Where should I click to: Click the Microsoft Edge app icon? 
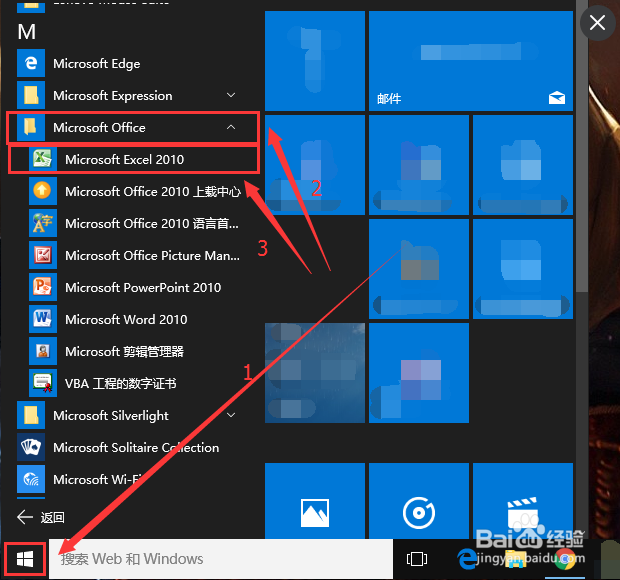pos(31,63)
